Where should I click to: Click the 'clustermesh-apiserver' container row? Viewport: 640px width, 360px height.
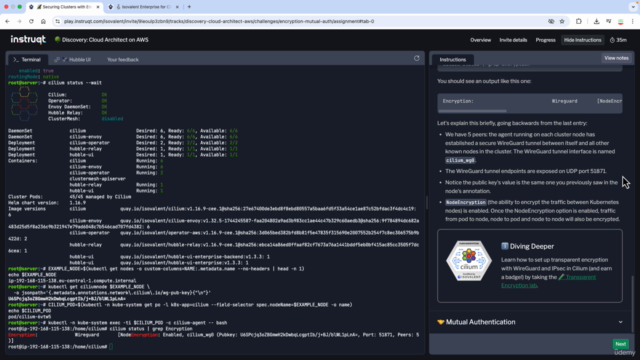pyautogui.click(x=98, y=179)
